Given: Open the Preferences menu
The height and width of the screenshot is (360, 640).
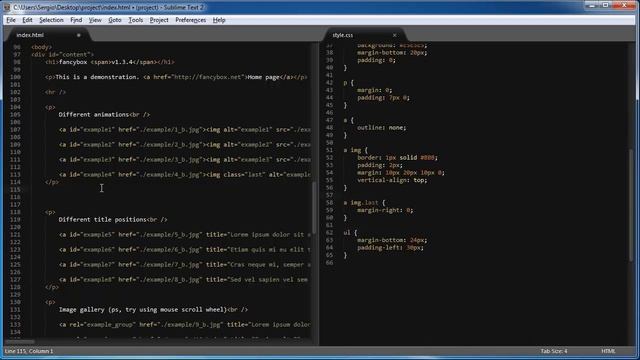Looking at the screenshot, I should click(190, 20).
